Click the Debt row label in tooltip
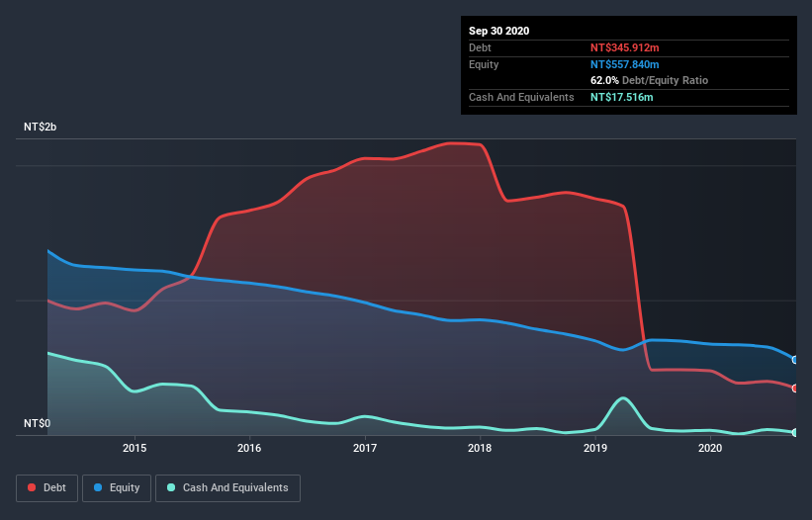The image size is (812, 520). 480,47
